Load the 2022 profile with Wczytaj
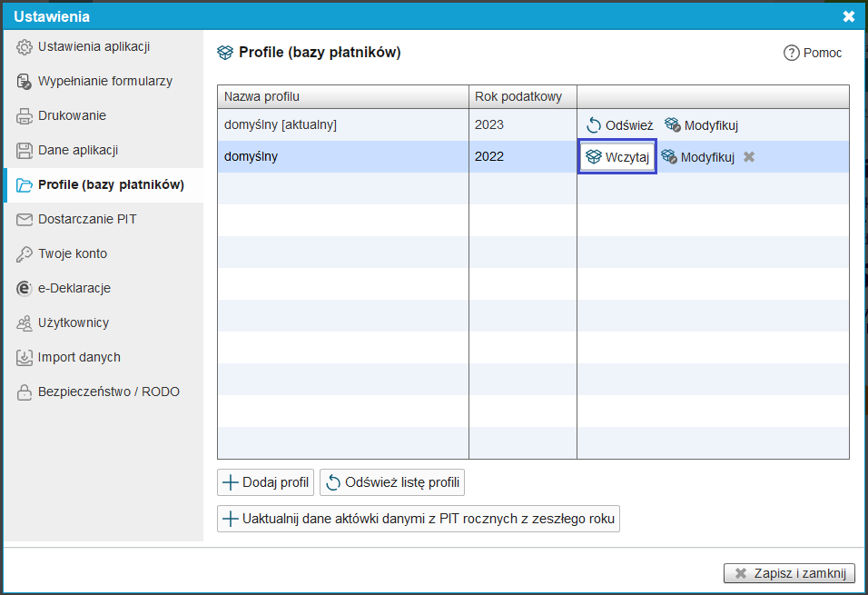The width and height of the screenshot is (868, 595). (617, 157)
